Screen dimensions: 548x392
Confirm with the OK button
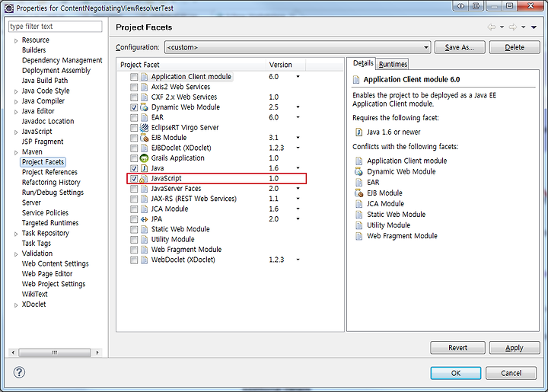point(455,373)
